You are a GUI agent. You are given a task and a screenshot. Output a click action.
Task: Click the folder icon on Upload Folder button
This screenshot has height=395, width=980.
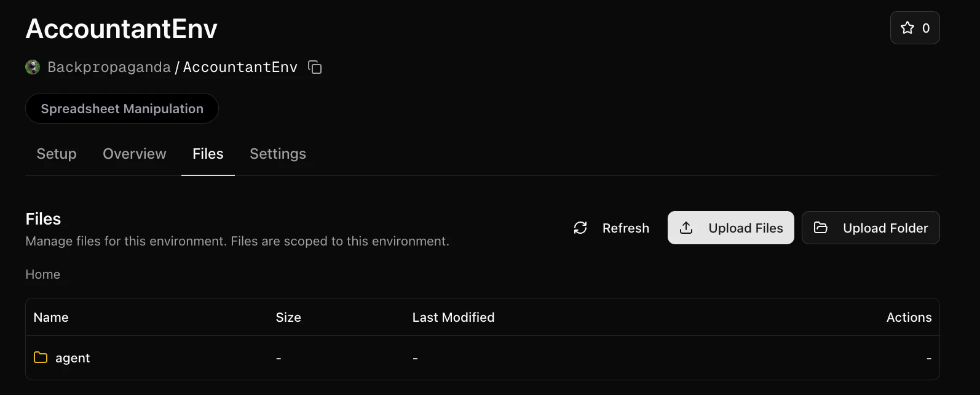pyautogui.click(x=820, y=228)
